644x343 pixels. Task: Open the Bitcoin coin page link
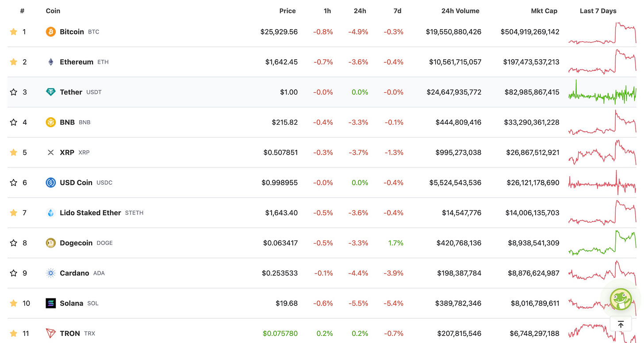pyautogui.click(x=72, y=32)
